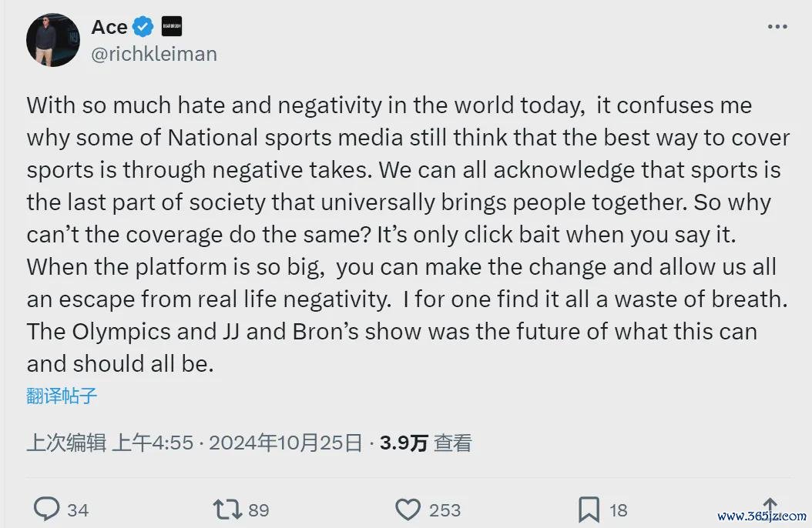Click the 89 reposts count

click(259, 510)
